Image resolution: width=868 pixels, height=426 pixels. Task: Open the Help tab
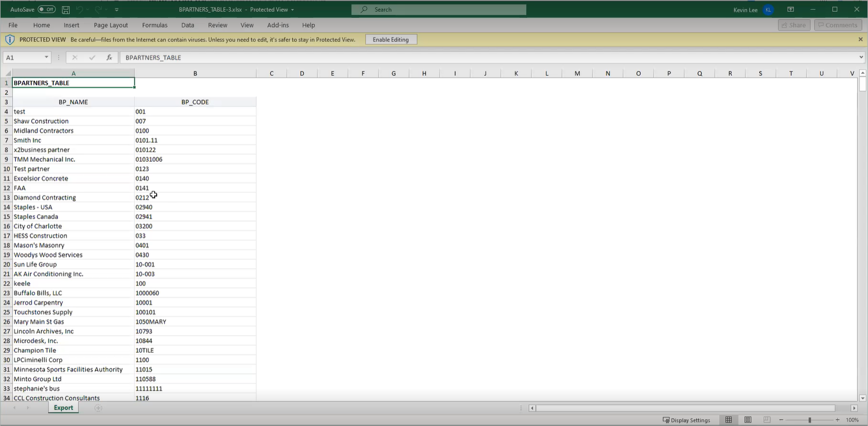coord(308,25)
